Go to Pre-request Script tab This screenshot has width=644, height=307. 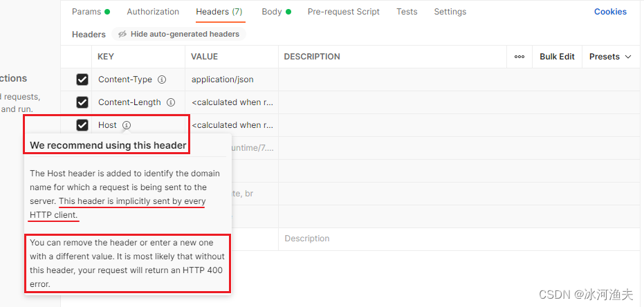pyautogui.click(x=343, y=12)
